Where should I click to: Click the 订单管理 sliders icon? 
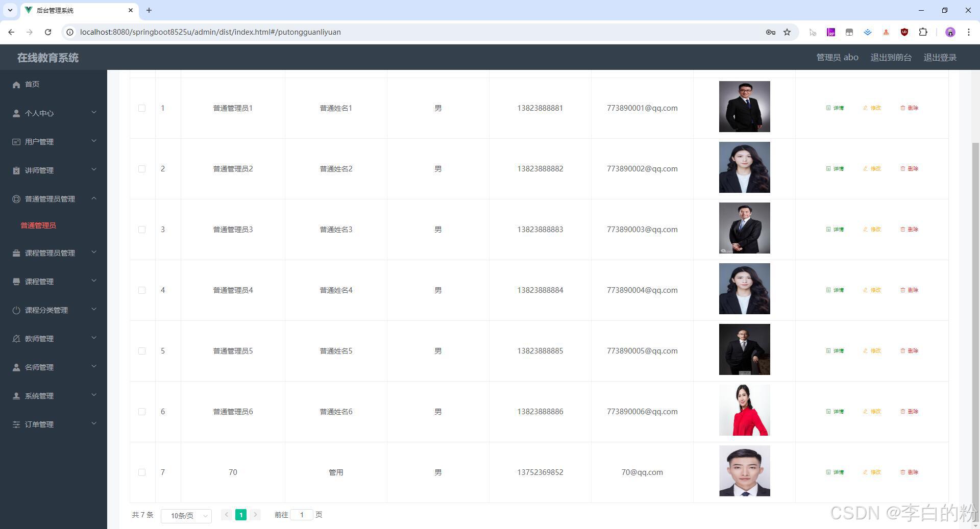pyautogui.click(x=16, y=424)
